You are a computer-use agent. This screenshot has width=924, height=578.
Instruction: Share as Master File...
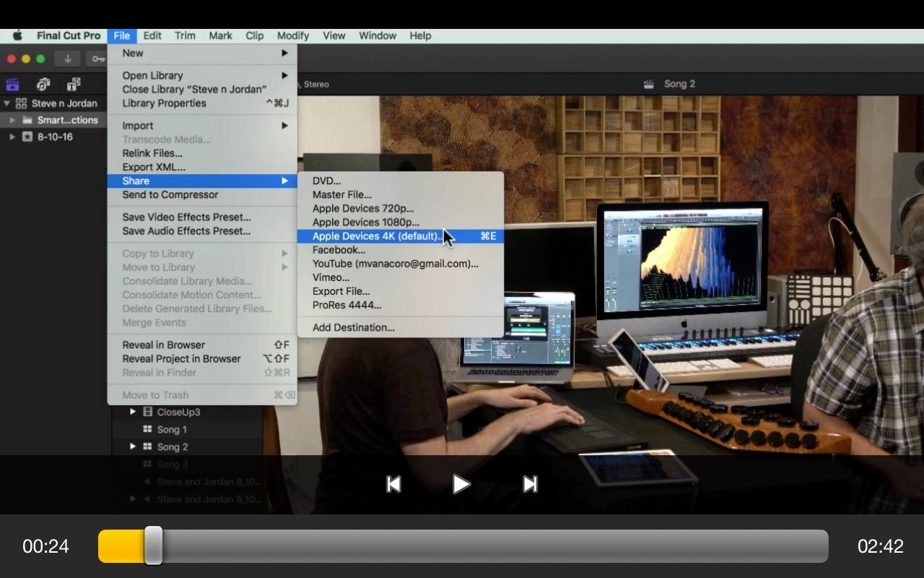point(401,194)
